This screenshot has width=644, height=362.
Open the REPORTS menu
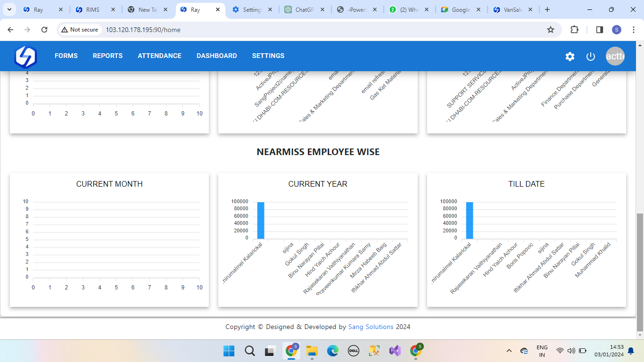107,56
